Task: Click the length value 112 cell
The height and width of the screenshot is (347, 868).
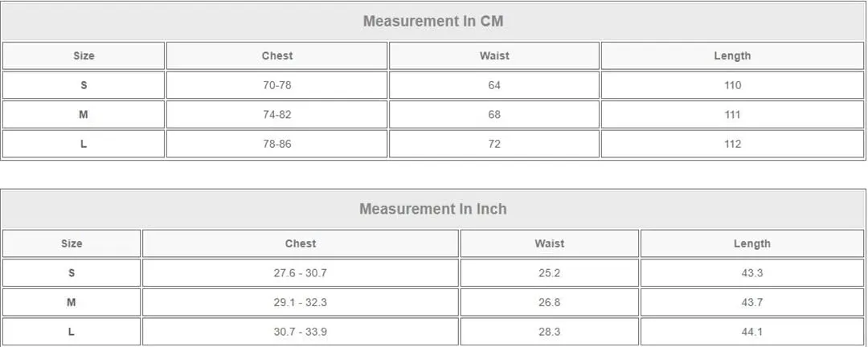Action: coord(732,144)
